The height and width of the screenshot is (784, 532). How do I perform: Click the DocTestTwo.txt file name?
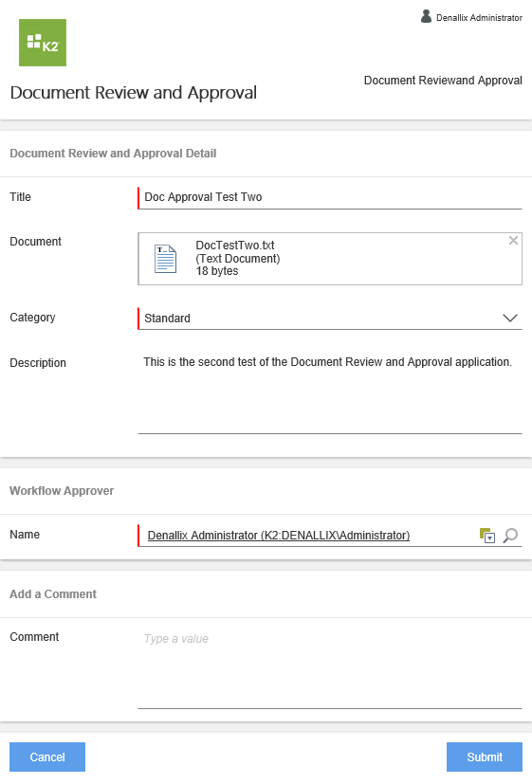(x=235, y=246)
